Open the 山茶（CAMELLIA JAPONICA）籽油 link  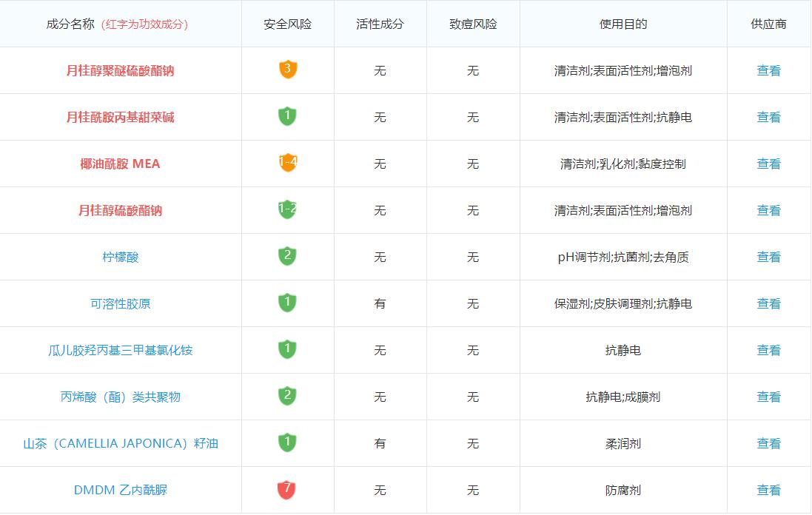click(x=120, y=443)
